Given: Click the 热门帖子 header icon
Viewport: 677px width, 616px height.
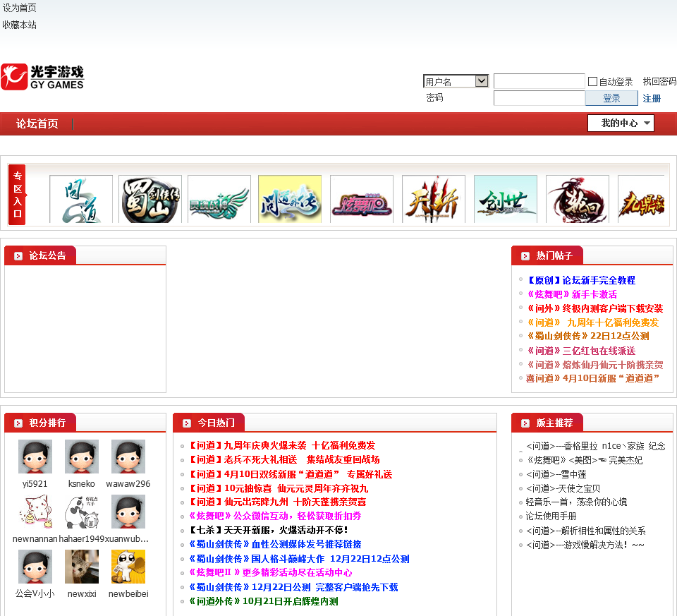Looking at the screenshot, I should [525, 256].
